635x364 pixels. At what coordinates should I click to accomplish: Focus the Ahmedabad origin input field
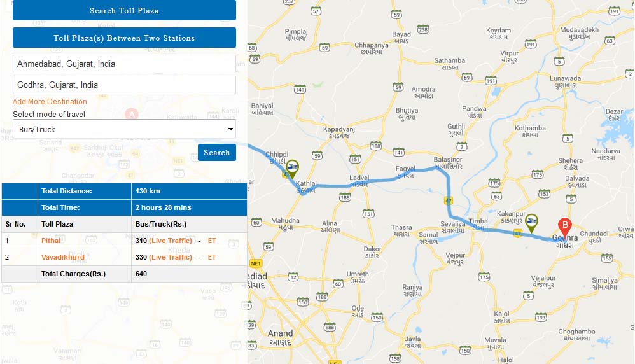coord(124,64)
